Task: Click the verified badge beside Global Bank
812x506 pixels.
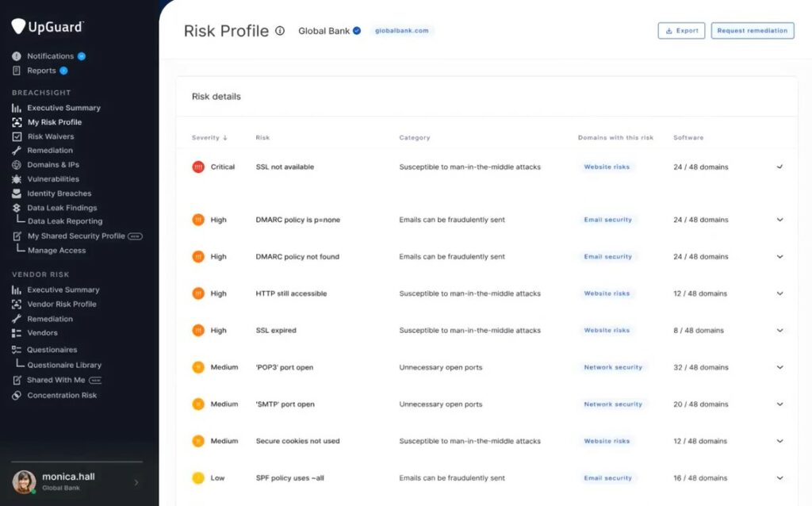Action: click(x=356, y=30)
